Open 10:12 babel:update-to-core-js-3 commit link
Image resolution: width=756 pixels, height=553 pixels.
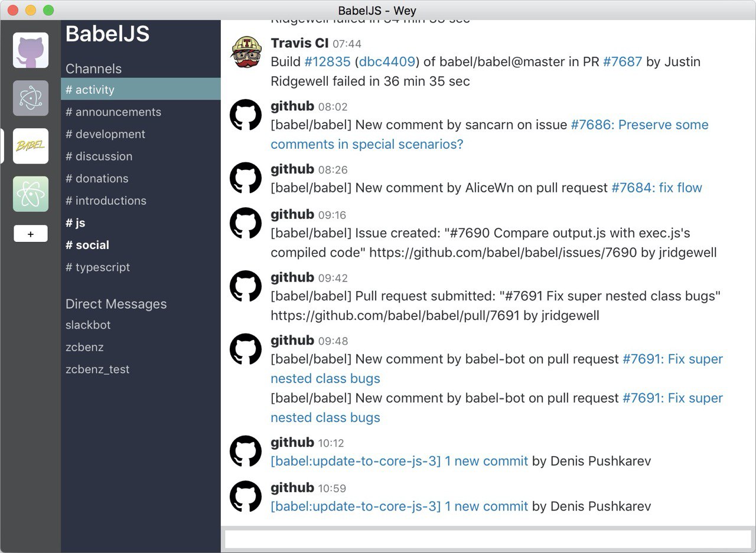[399, 461]
